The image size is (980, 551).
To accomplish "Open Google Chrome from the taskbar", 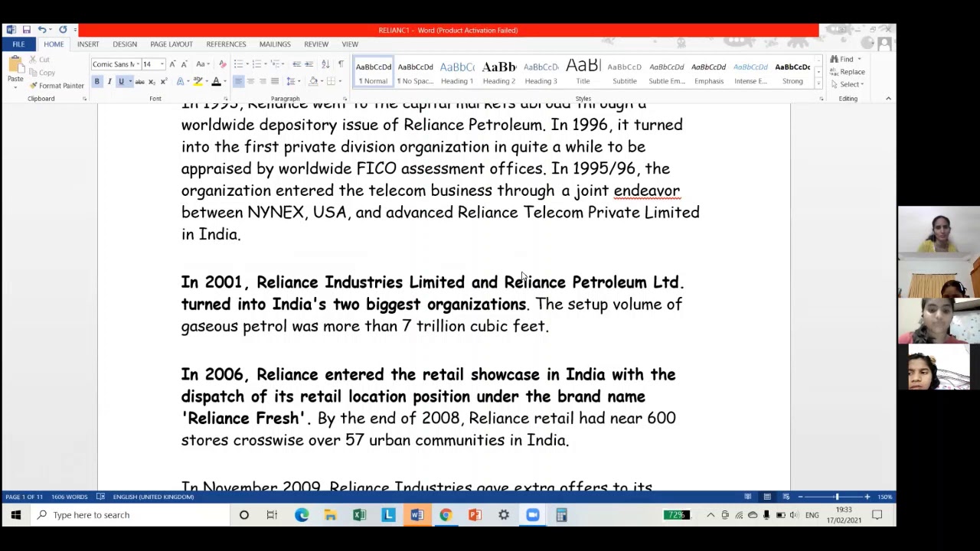I will (446, 515).
